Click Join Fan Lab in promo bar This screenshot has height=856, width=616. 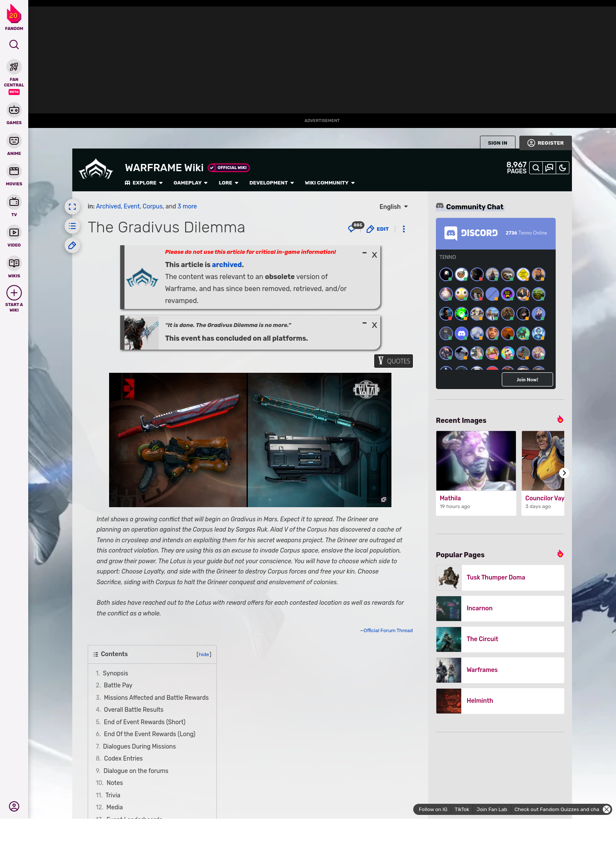[x=492, y=809]
